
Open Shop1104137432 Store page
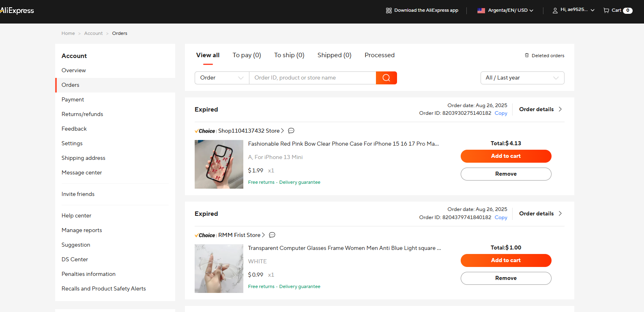click(x=251, y=131)
